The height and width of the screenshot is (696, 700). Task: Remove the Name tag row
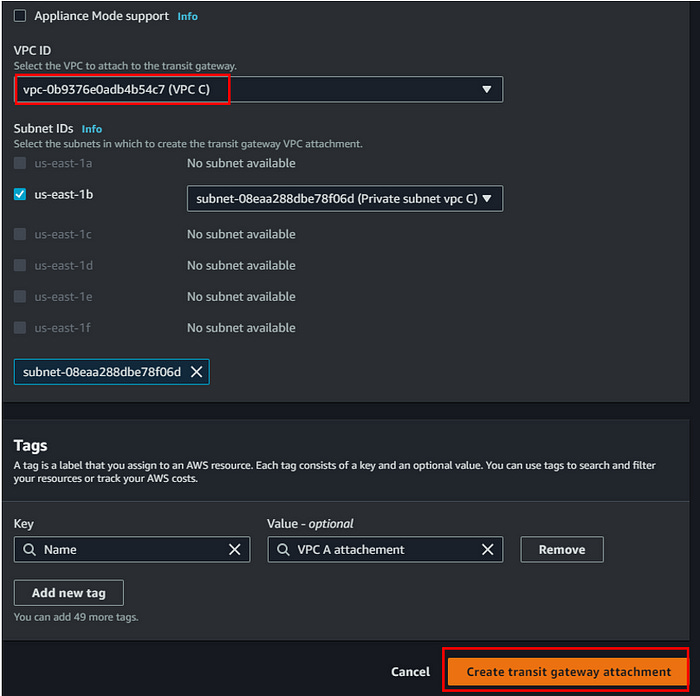pos(562,549)
